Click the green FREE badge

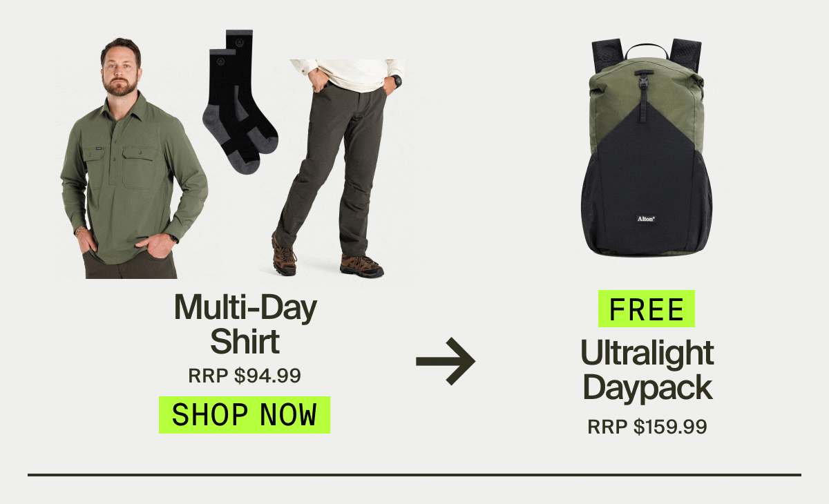tap(647, 309)
